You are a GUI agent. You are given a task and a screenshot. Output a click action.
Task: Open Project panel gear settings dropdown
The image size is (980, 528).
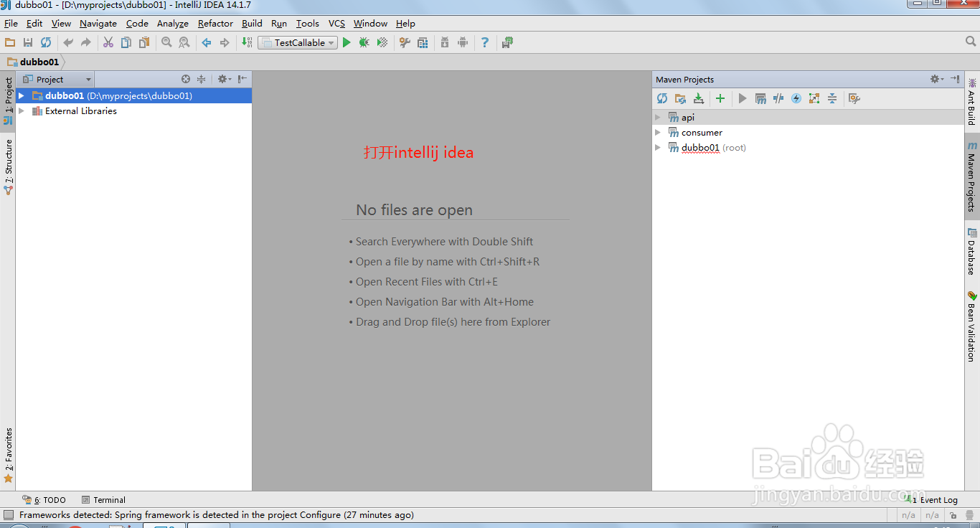225,79
